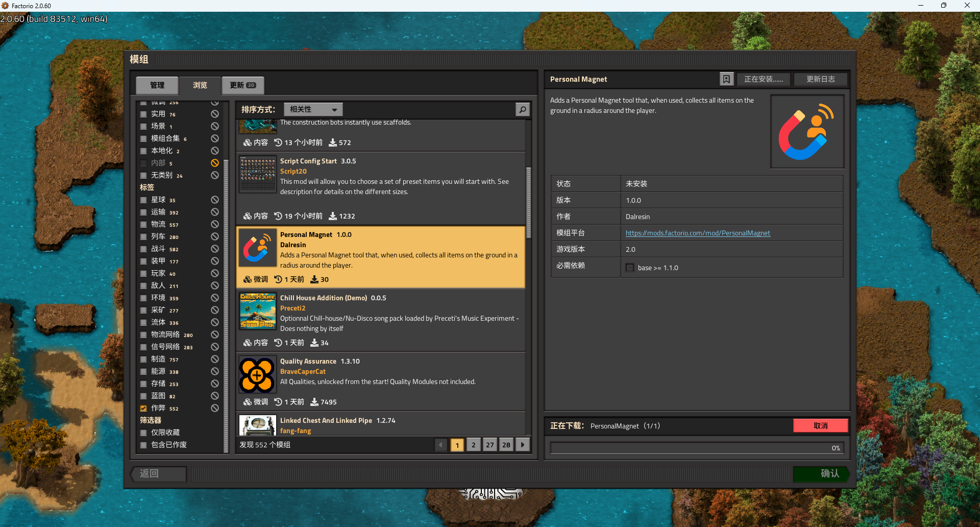Image resolution: width=980 pixels, height=527 pixels.
Task: Jump to page 2 of results
Action: (474, 445)
